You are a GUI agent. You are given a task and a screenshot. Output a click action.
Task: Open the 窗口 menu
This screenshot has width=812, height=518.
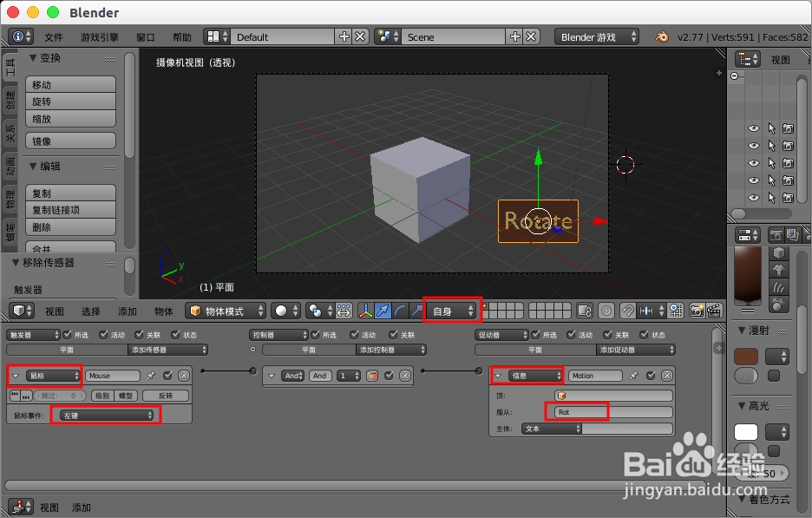(x=145, y=37)
